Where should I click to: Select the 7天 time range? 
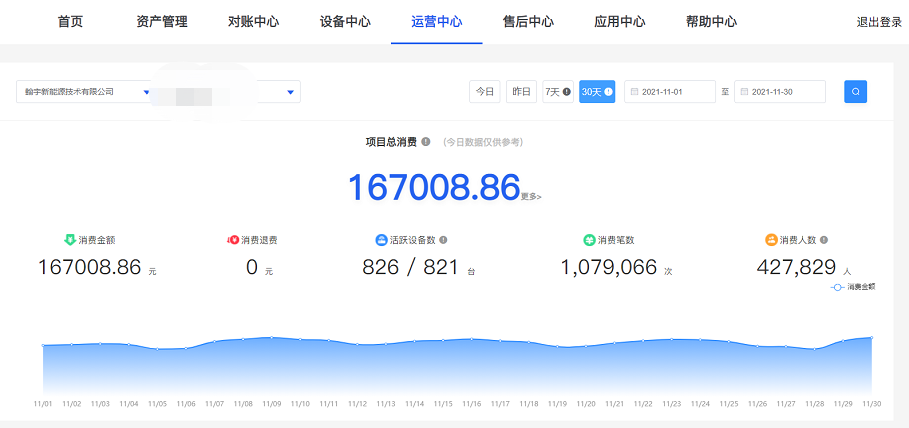coord(557,91)
